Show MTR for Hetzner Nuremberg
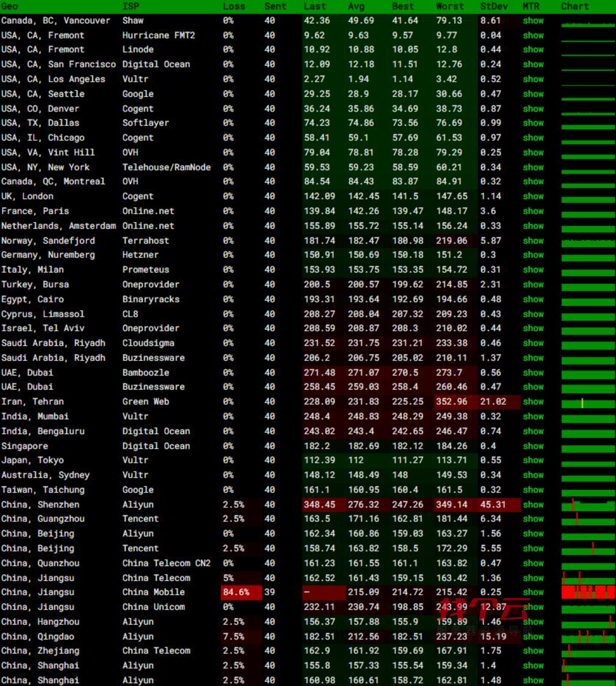Image resolution: width=616 pixels, height=686 pixels. (533, 255)
